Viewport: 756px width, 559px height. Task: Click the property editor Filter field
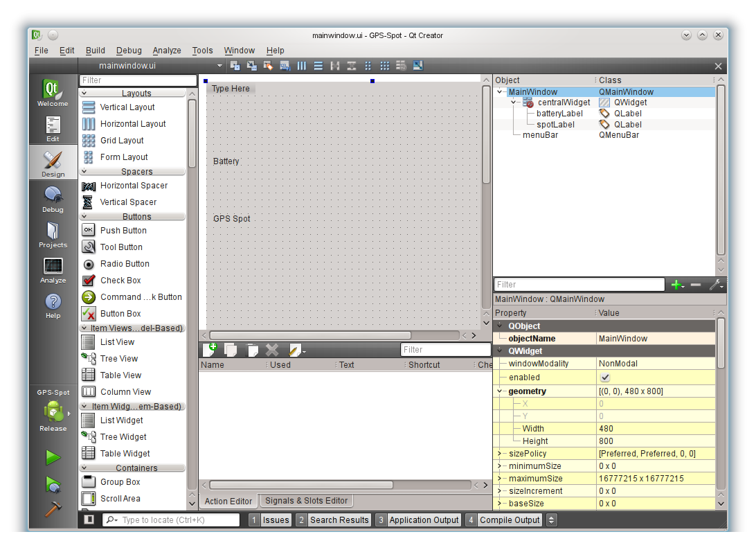[x=579, y=285]
